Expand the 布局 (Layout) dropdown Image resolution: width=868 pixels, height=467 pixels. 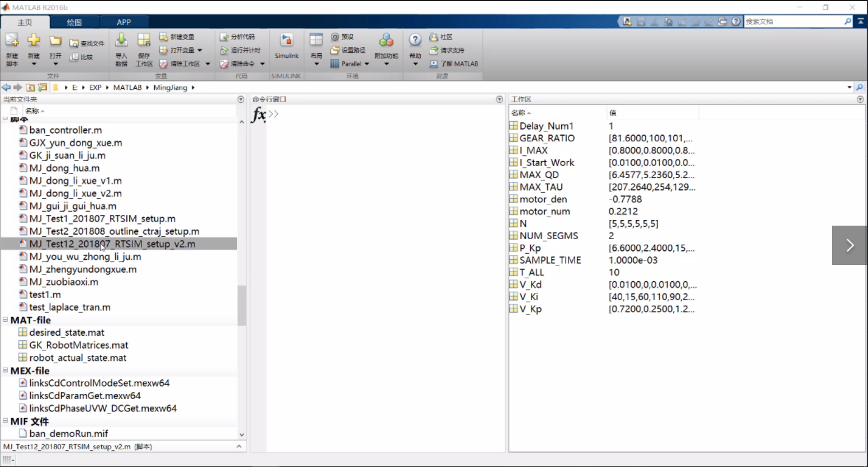pyautogui.click(x=316, y=63)
